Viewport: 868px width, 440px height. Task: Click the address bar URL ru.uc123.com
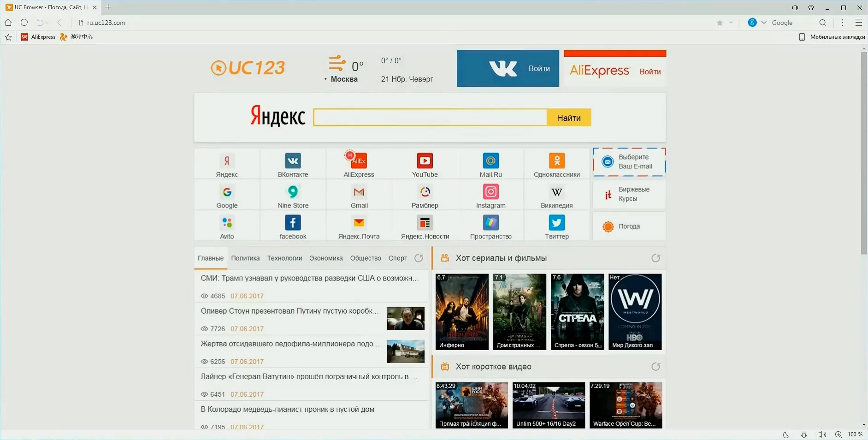(106, 23)
